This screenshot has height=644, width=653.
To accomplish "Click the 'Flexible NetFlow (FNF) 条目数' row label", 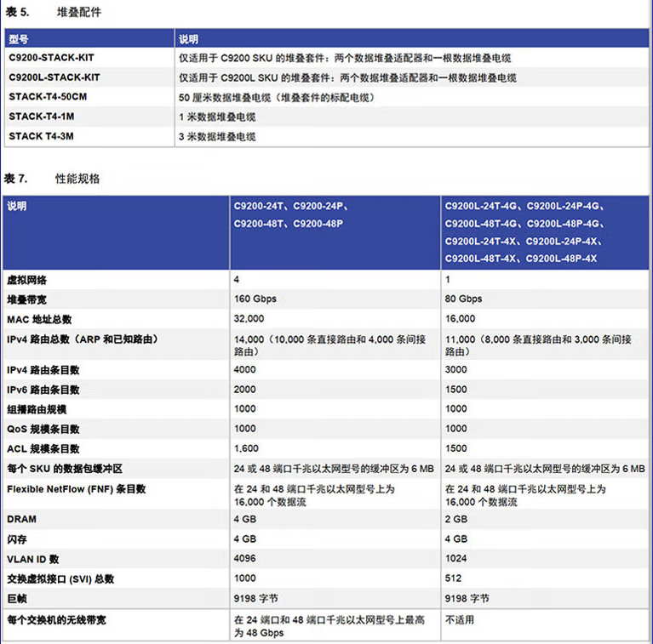I will tap(77, 489).
